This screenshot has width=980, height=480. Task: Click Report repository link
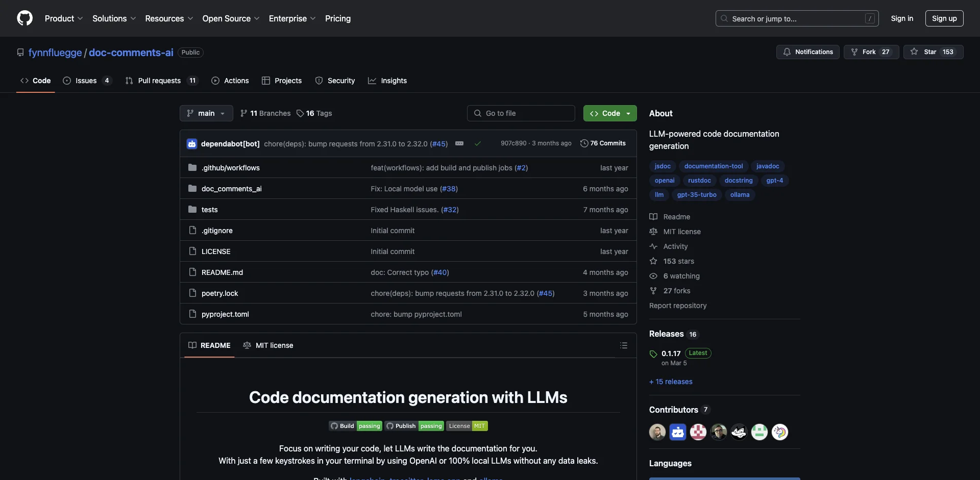pos(678,306)
